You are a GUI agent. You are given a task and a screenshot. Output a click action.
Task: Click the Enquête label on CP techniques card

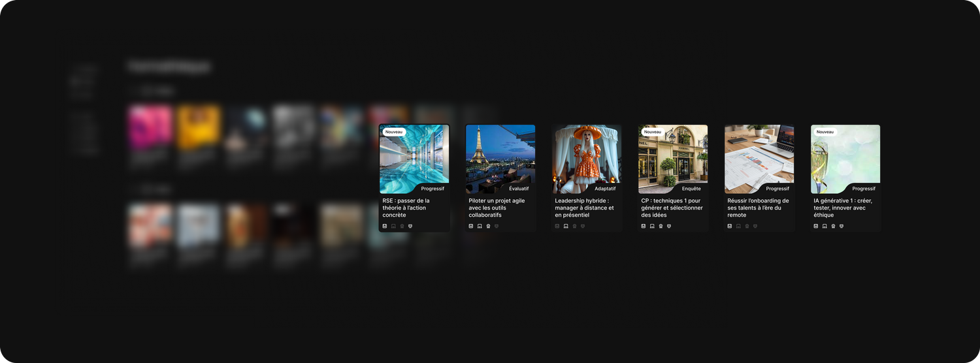691,189
